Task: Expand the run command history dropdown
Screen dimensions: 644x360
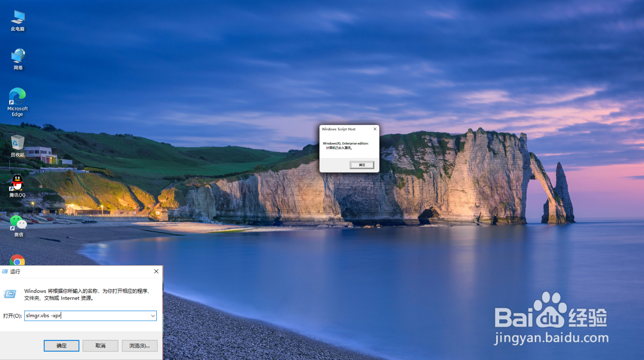Action: click(153, 316)
